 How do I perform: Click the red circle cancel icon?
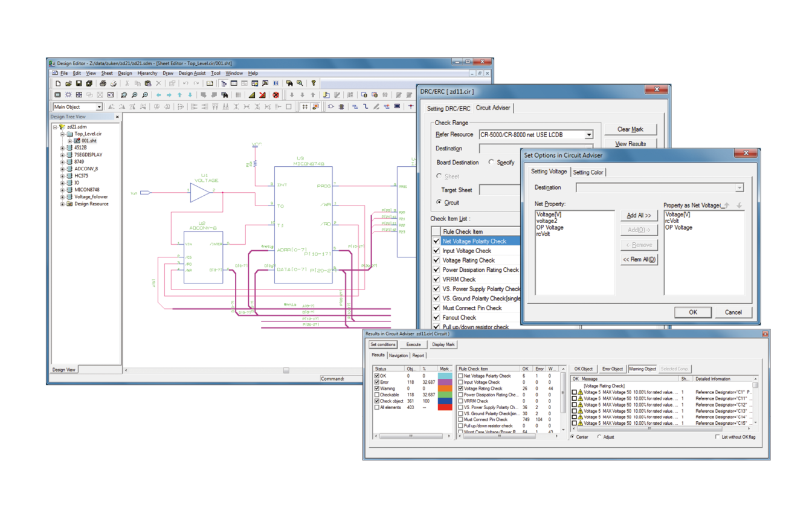[276, 95]
